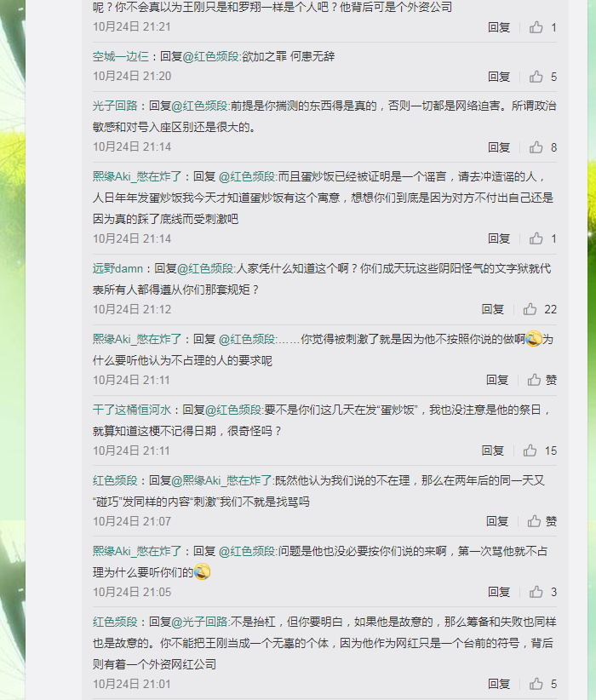The height and width of the screenshot is (700, 596).
Task: Visit 干了这桶恒河水 profile
Action: [x=132, y=410]
